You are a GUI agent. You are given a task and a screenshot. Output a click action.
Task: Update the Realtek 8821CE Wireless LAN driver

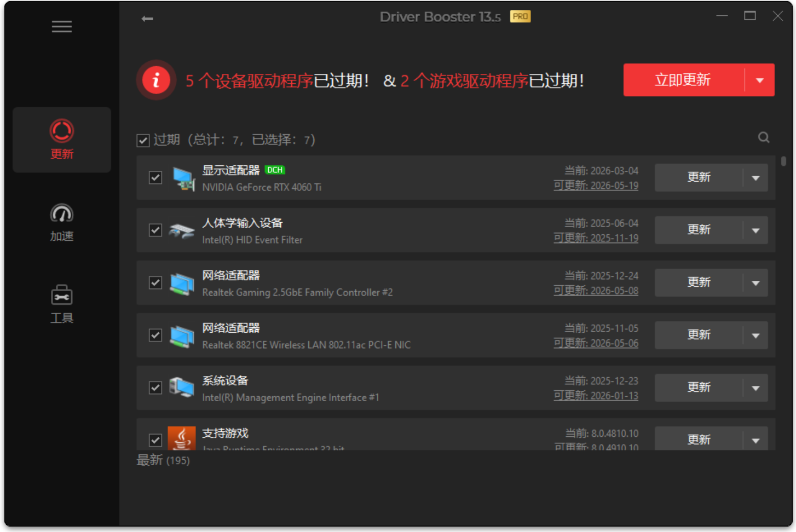tap(699, 335)
